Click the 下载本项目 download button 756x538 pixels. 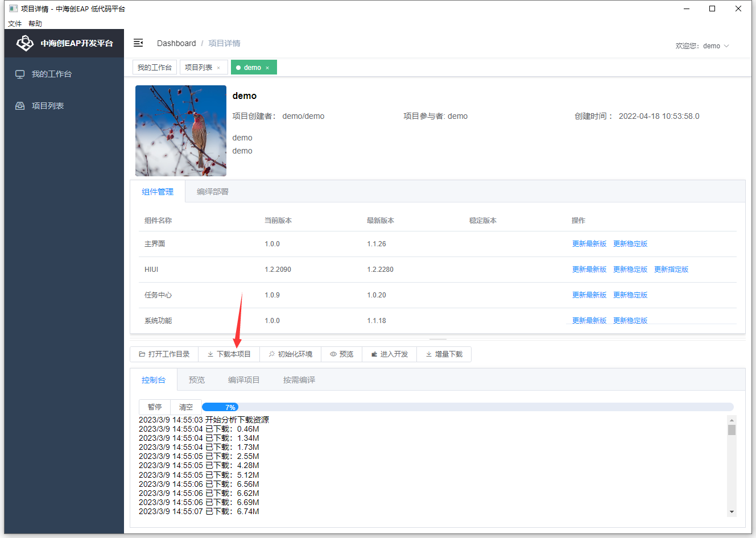click(229, 354)
